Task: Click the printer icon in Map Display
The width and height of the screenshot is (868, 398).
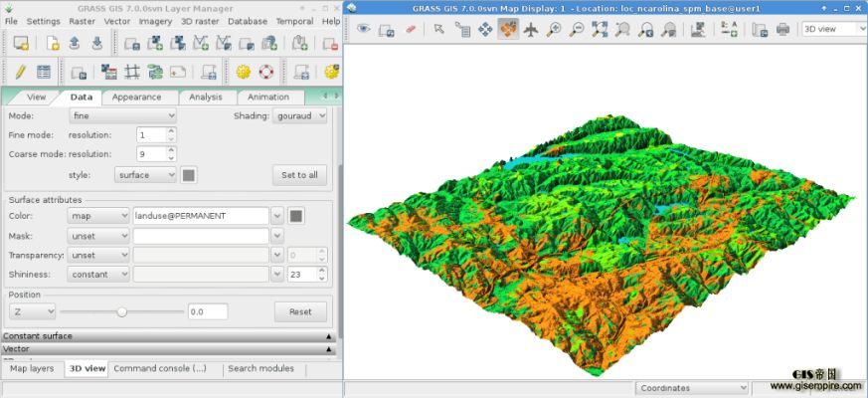Action: click(x=782, y=29)
